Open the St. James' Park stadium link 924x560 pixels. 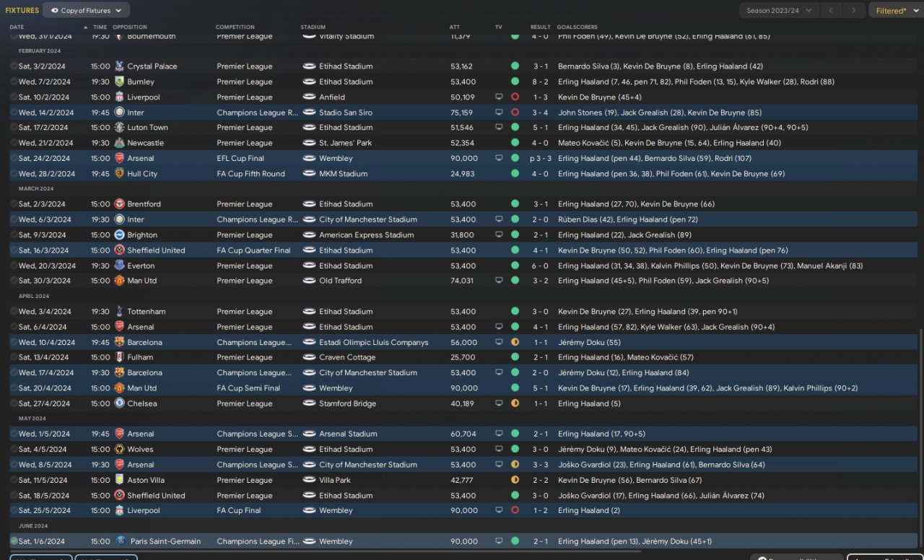[x=346, y=143]
